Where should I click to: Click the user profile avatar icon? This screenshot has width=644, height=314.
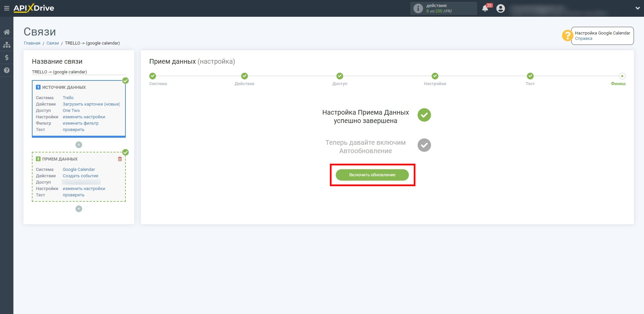(500, 8)
